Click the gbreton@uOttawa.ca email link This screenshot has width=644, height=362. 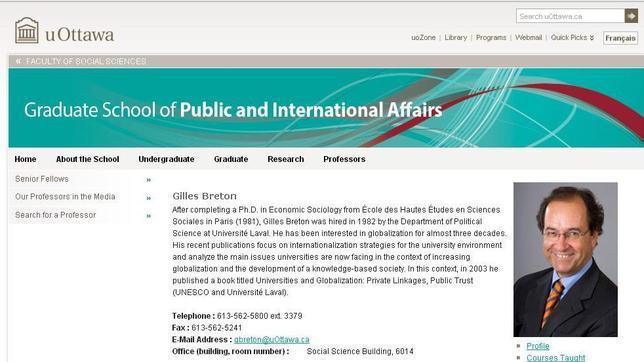tap(271, 340)
